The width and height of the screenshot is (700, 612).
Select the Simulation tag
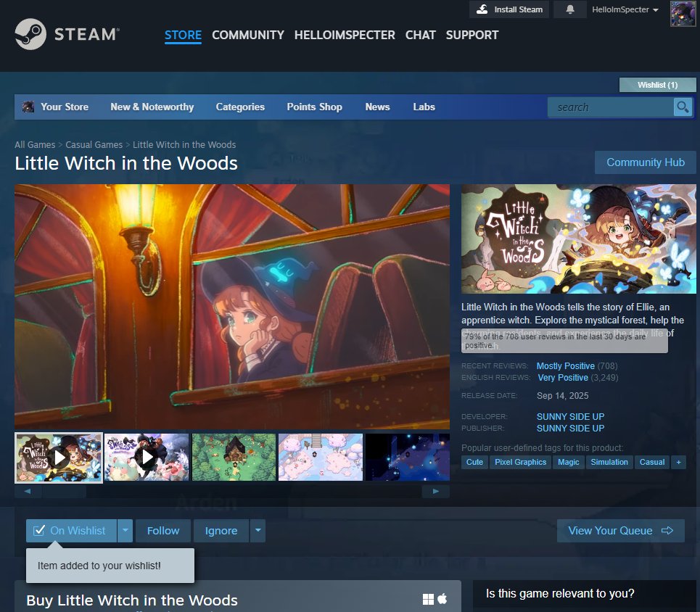click(x=609, y=462)
